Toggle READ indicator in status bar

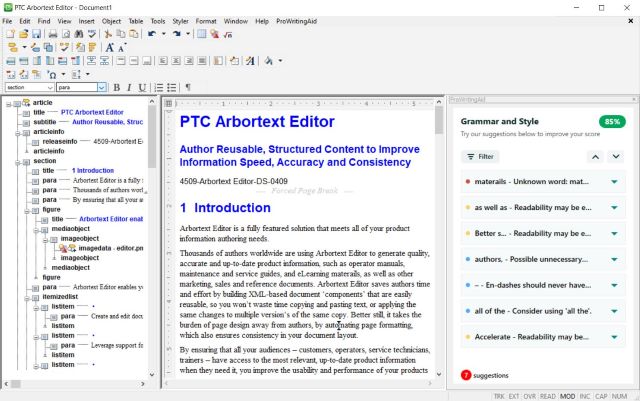(548, 396)
